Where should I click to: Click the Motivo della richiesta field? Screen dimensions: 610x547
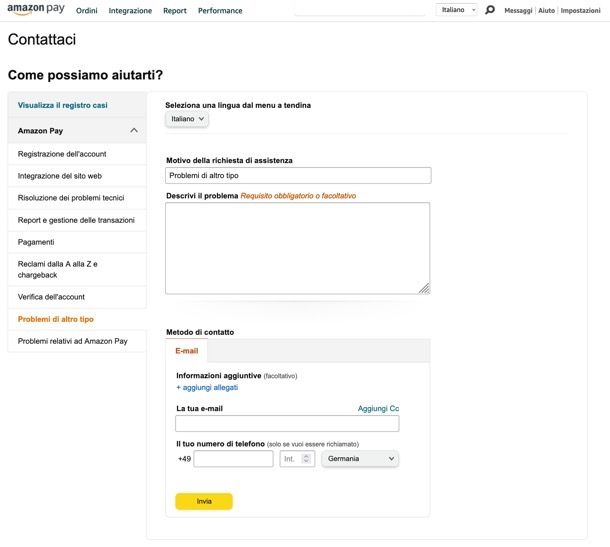[298, 175]
